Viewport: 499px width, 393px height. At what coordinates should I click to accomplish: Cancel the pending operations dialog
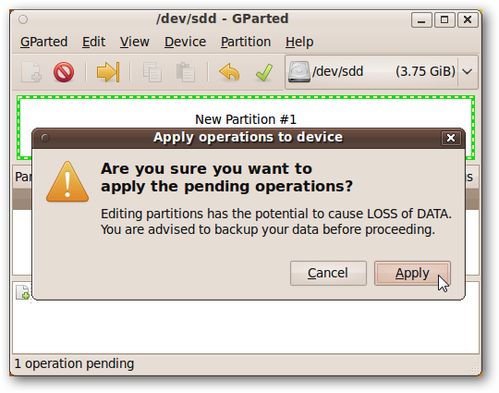point(328,273)
